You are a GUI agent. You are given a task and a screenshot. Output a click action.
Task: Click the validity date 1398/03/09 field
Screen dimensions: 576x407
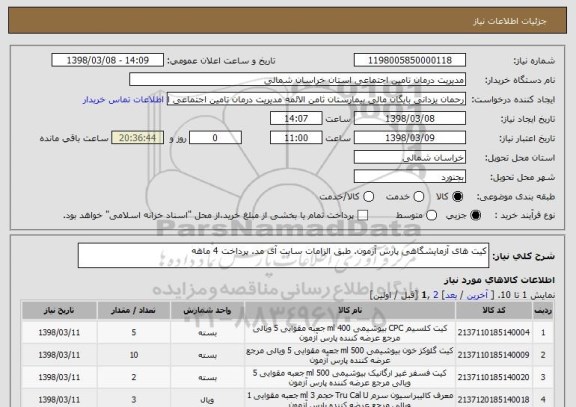[410, 138]
